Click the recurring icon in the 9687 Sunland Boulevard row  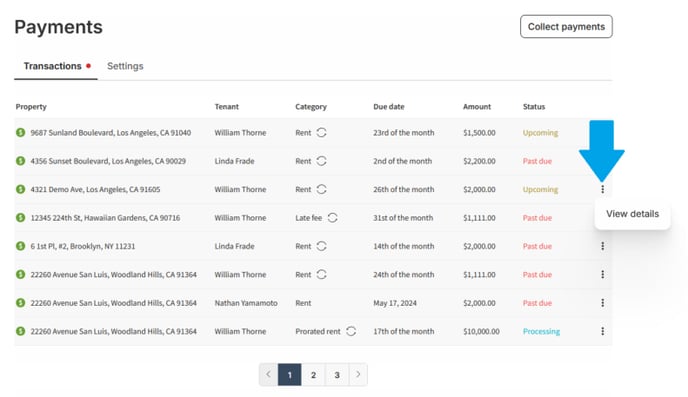coord(321,132)
